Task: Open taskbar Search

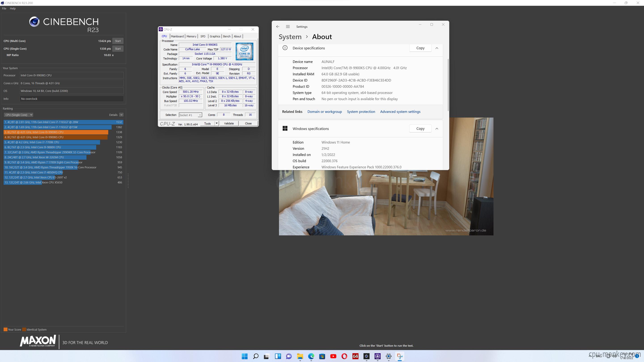Action: point(256,356)
